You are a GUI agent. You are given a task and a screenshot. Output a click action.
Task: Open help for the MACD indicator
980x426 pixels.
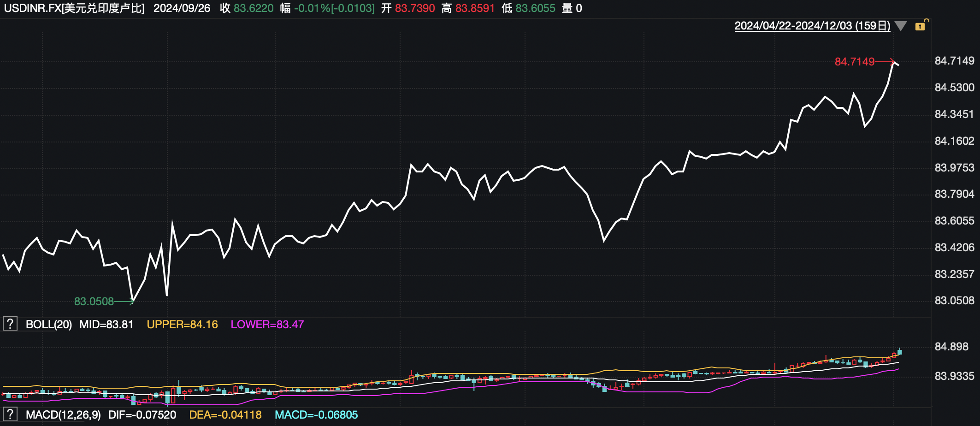click(10, 414)
